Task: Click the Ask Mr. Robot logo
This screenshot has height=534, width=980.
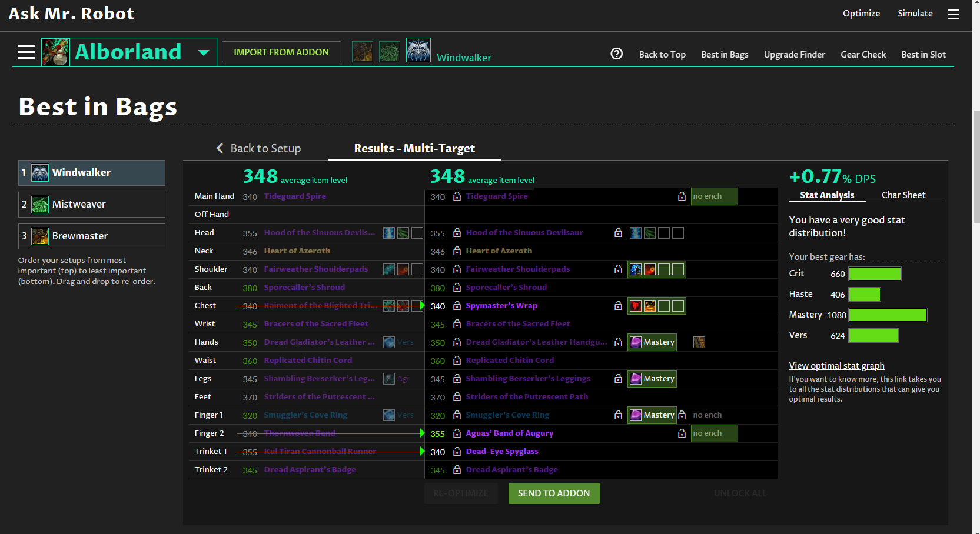Action: (71, 14)
